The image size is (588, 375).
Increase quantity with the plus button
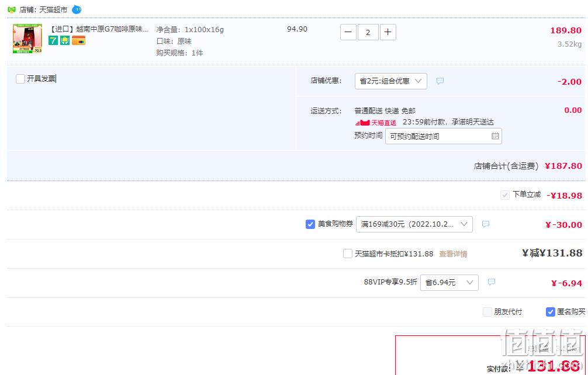point(388,32)
